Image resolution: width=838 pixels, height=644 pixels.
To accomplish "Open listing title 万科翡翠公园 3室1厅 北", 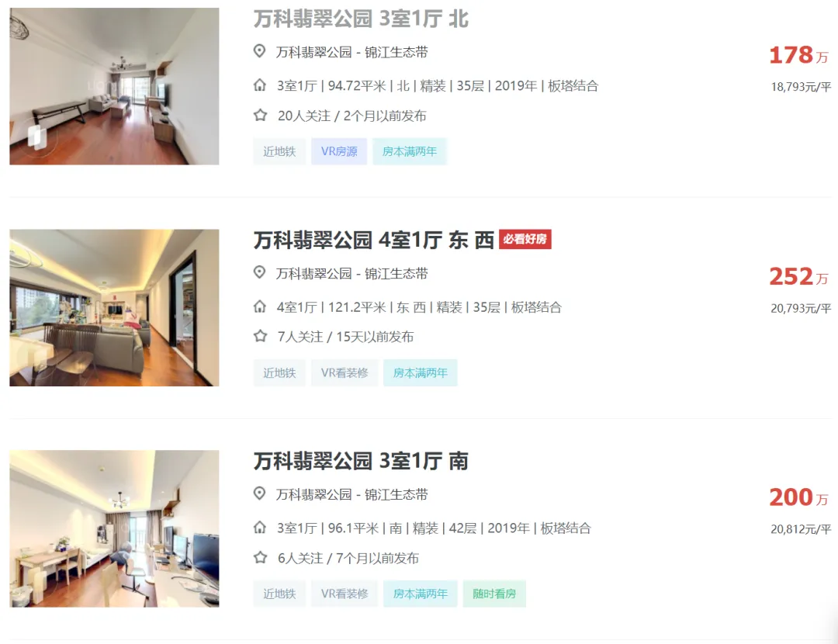I will (x=361, y=19).
